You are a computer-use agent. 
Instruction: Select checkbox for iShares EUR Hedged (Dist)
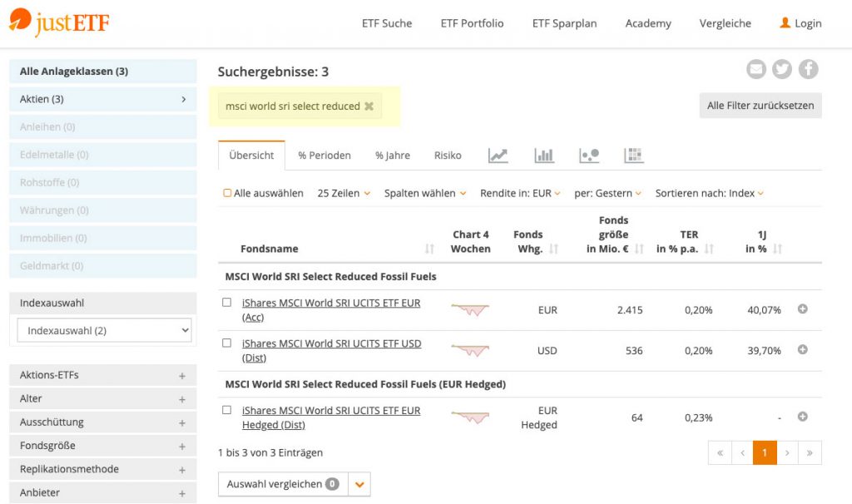pos(226,410)
